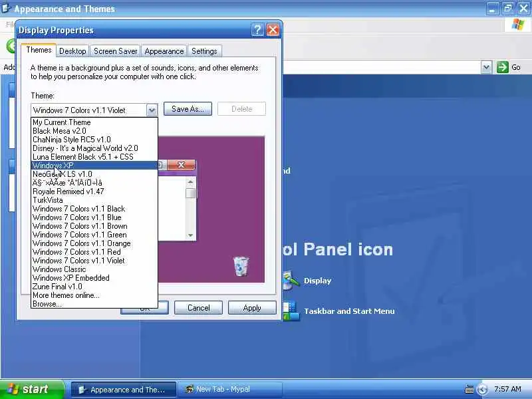Viewport: 532px width, 399px height.
Task: Select Windows XP Embedded theme
Action: coord(94,278)
